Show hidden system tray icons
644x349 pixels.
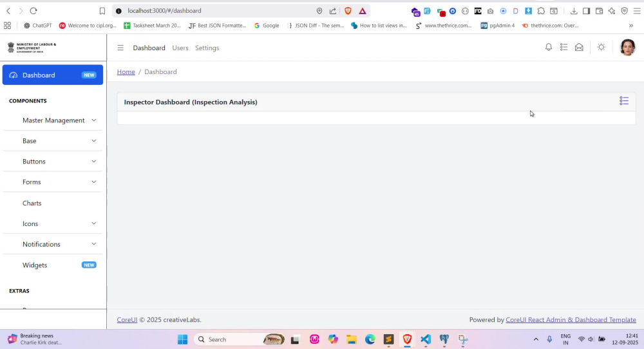point(536,339)
